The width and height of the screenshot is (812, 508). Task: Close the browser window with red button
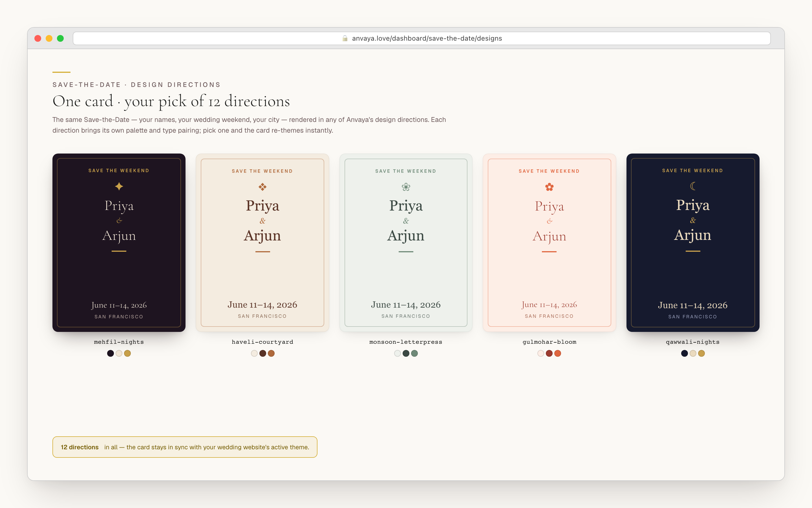click(38, 38)
